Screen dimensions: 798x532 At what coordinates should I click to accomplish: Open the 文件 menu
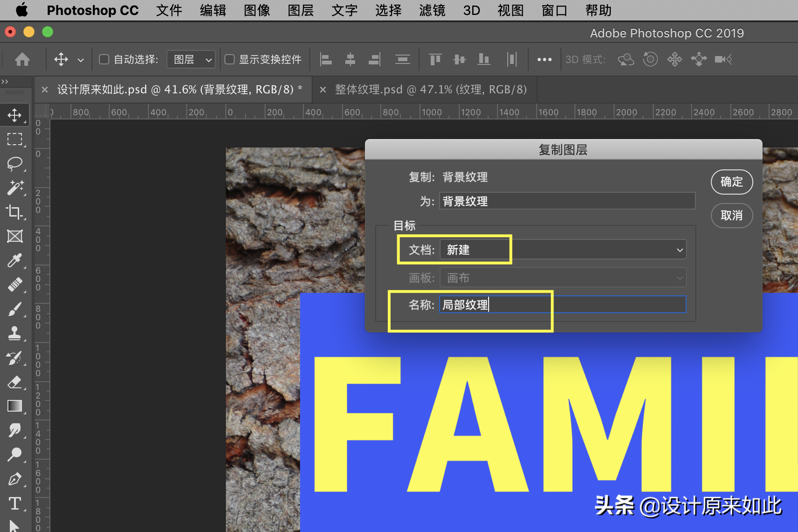169,10
